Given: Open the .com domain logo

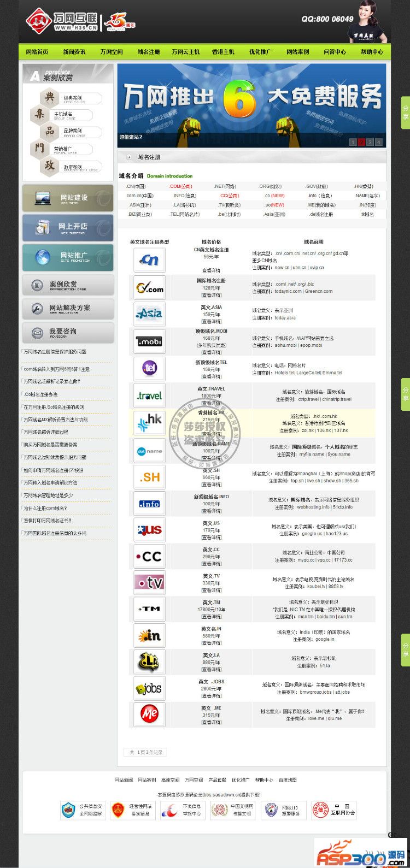Looking at the screenshot, I should click(149, 287).
